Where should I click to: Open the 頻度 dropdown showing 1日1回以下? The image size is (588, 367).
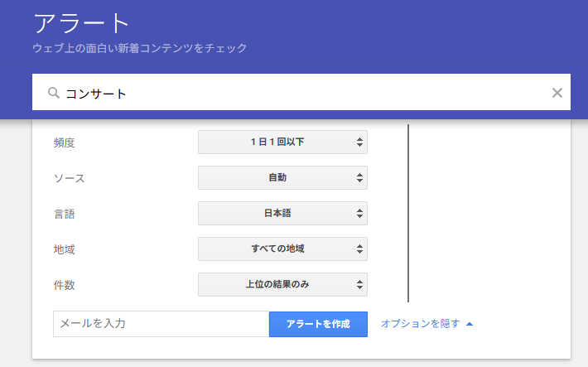point(282,142)
